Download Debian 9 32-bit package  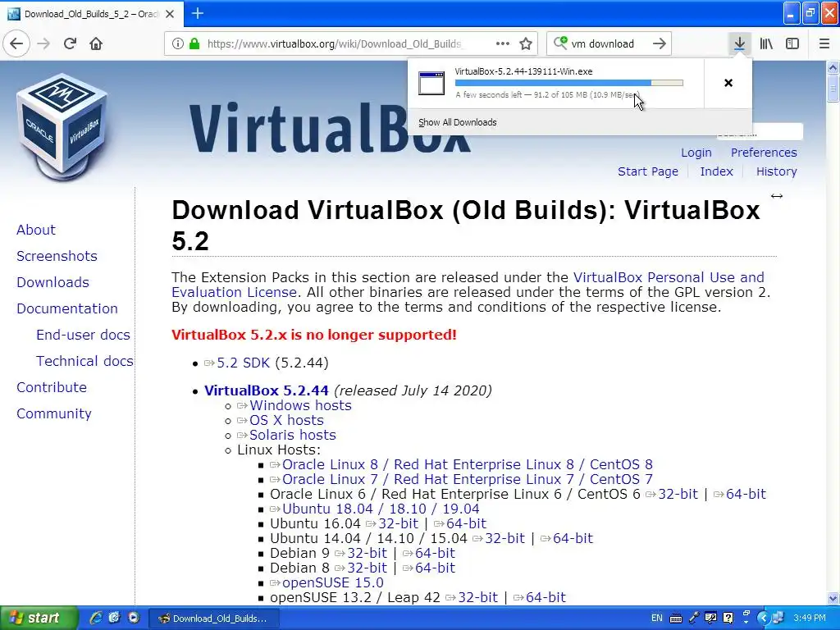pos(367,553)
